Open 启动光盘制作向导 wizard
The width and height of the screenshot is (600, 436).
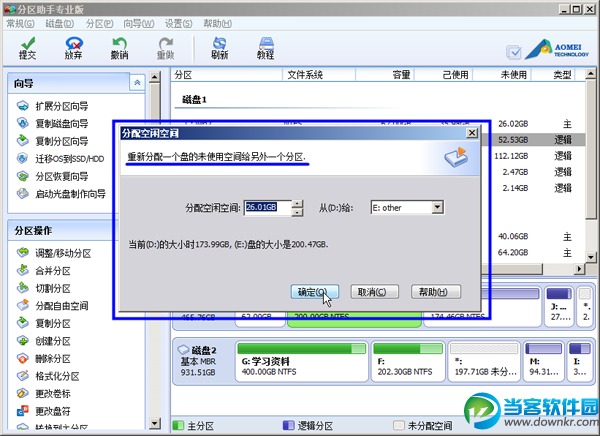coord(61,194)
